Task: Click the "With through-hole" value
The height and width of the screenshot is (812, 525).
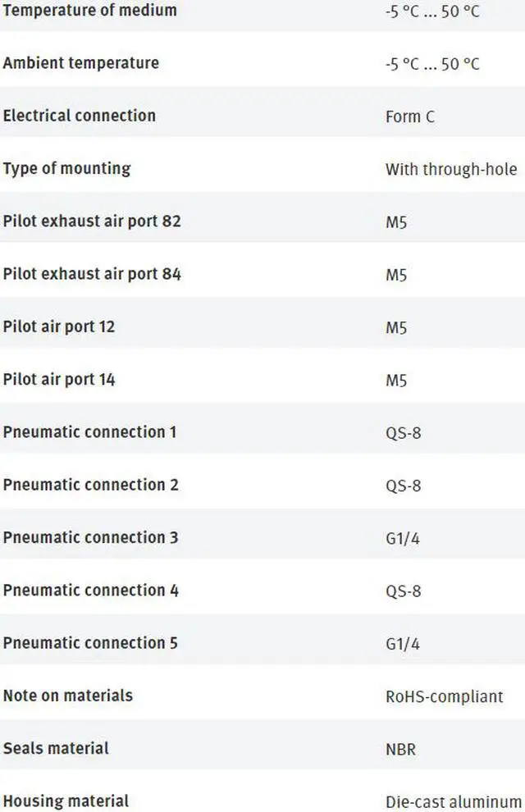Action: tap(451, 169)
